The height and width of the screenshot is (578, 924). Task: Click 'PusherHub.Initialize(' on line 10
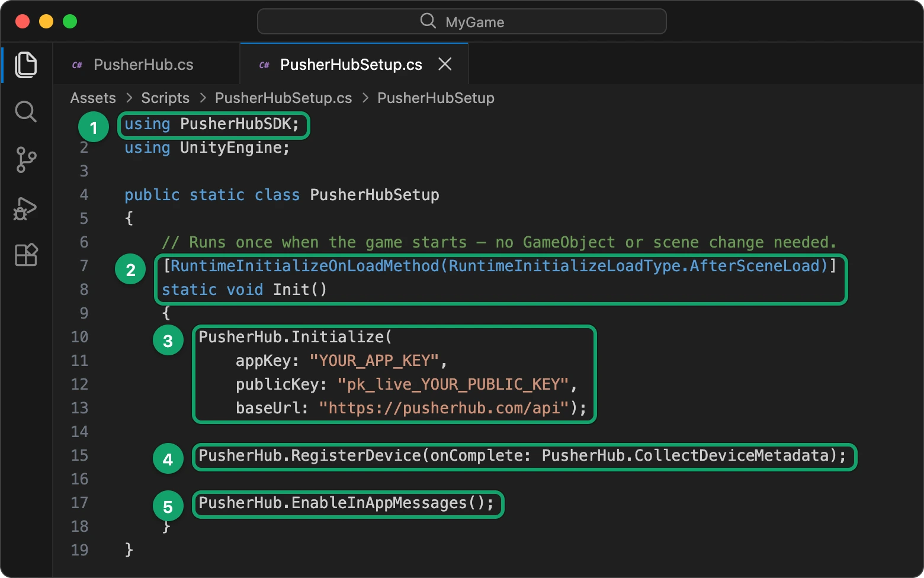coord(295,337)
